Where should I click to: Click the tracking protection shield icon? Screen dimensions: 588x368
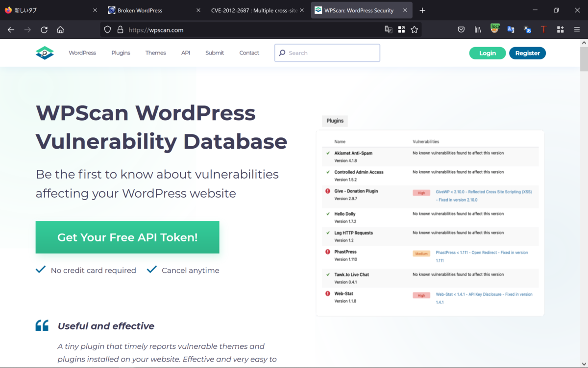(x=107, y=30)
